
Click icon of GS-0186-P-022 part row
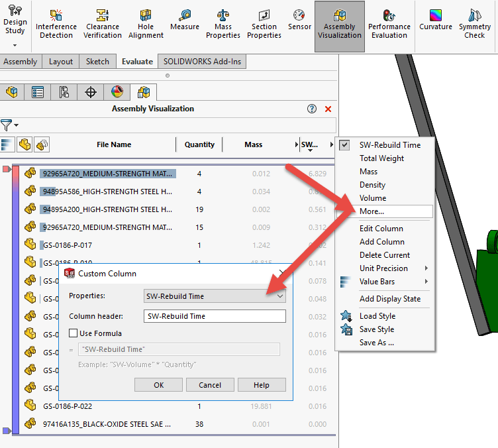click(x=30, y=406)
